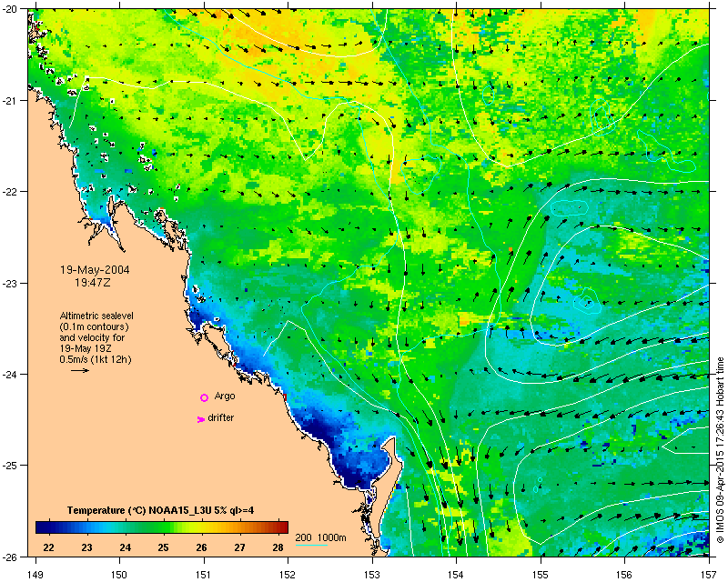
Task: Click the '156' longitude axis label
Action: 624,575
